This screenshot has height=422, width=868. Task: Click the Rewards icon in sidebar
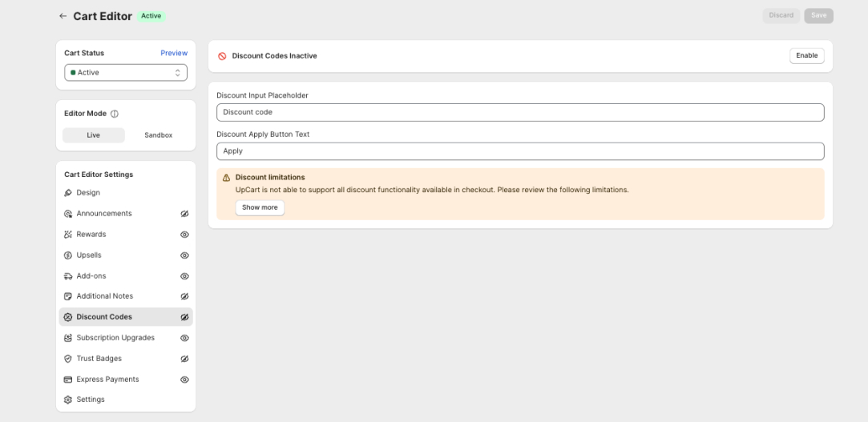pyautogui.click(x=68, y=235)
